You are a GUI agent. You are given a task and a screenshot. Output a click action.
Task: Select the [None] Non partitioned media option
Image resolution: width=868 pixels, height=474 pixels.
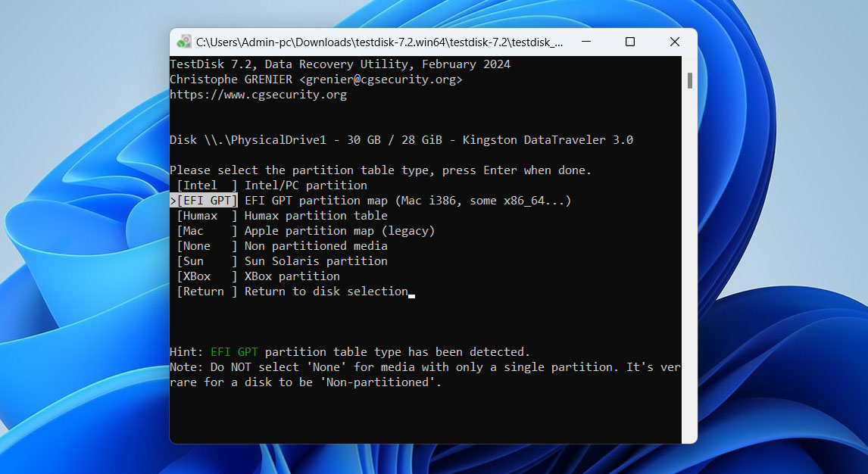click(x=283, y=245)
